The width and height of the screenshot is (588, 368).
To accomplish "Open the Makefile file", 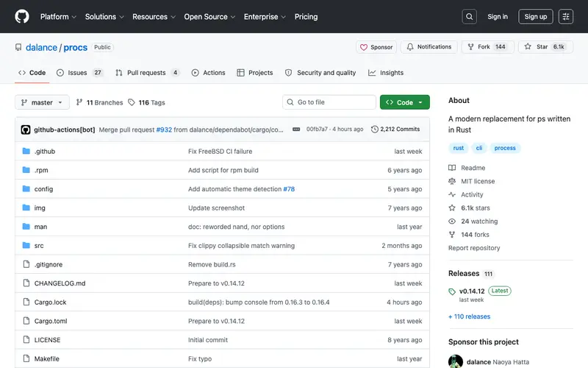I will [x=47, y=358].
